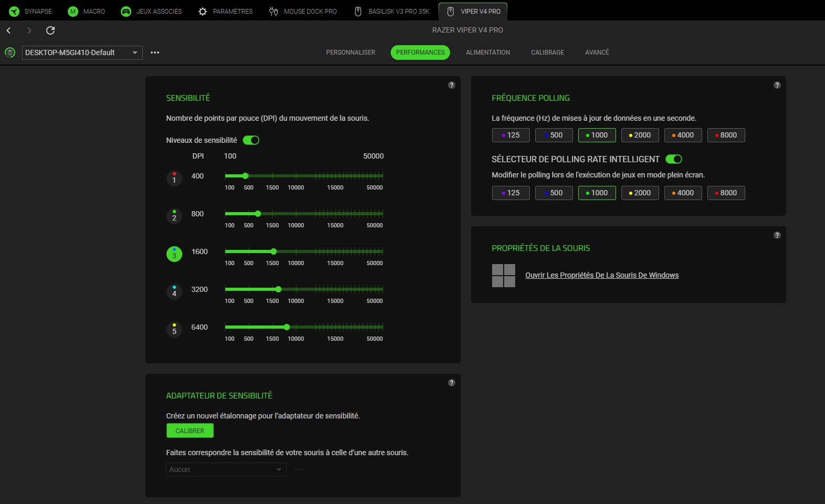The height and width of the screenshot is (504, 825).
Task: Open the three-dot profile options menu
Action: coord(155,52)
